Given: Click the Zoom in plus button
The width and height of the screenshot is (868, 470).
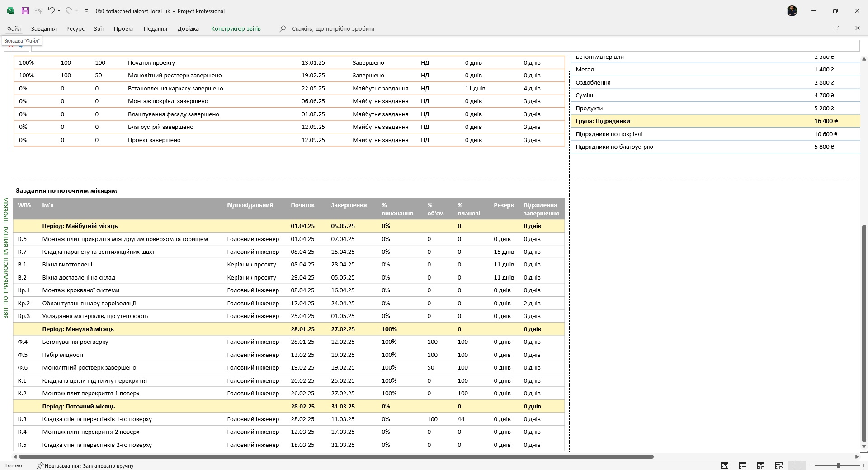Looking at the screenshot, I should click(863, 465).
